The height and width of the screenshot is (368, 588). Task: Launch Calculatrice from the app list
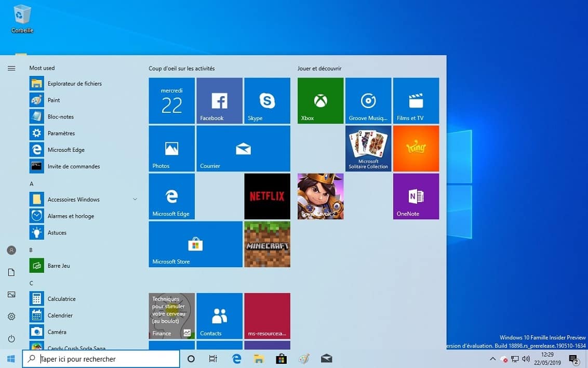(x=83, y=299)
